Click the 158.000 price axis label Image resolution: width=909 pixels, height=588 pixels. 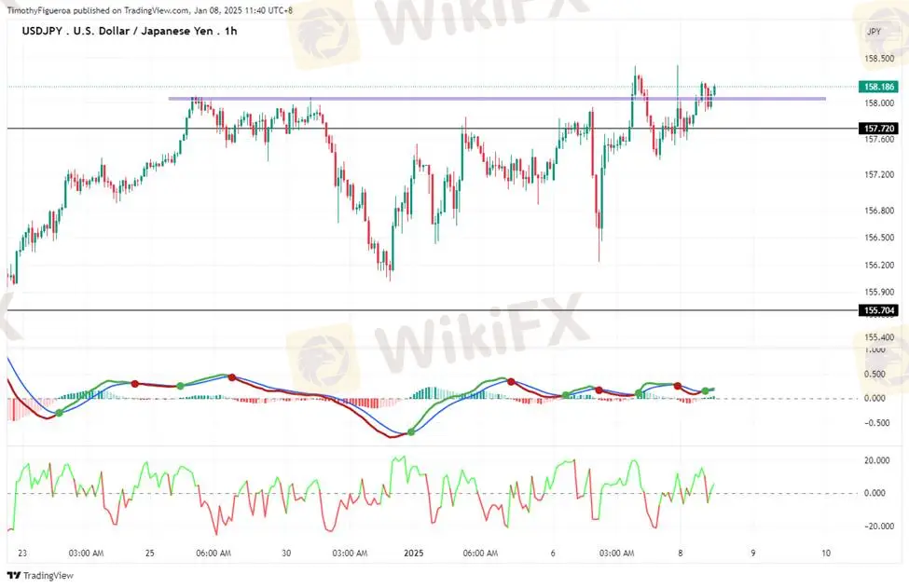point(879,103)
